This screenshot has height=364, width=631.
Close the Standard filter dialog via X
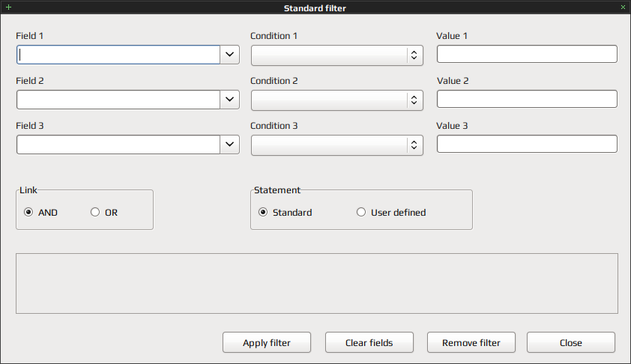point(623,7)
